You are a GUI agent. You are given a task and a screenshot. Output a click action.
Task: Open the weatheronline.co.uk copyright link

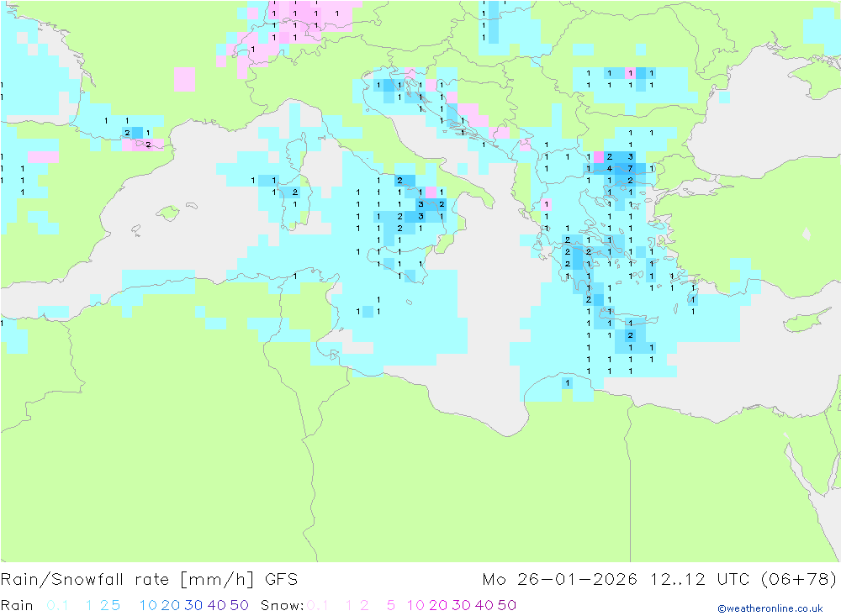pyautogui.click(x=770, y=608)
